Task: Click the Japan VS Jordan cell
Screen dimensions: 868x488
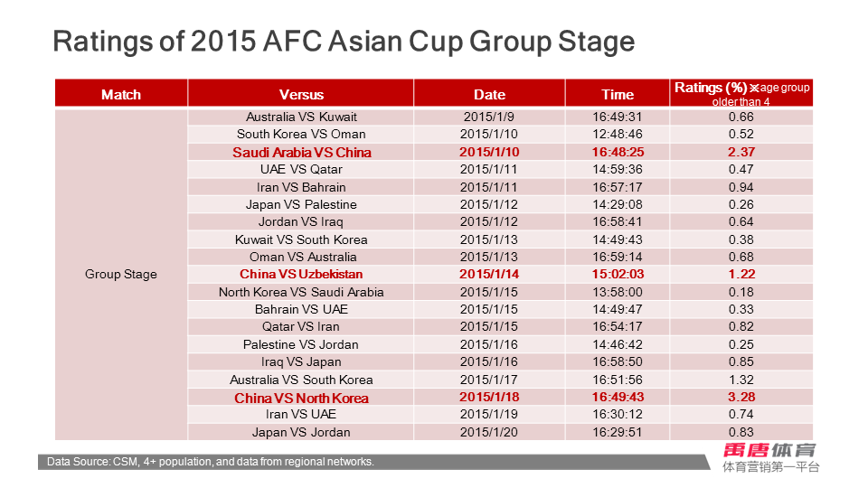Action: pos(301,432)
